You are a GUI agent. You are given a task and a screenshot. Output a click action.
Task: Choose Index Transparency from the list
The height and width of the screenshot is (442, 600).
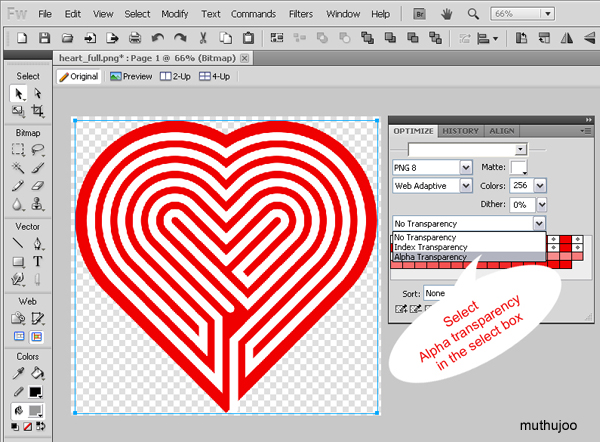coord(469,247)
